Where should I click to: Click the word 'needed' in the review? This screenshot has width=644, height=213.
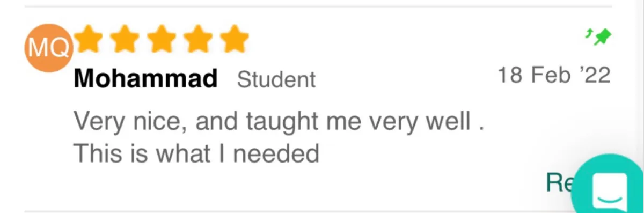[276, 155]
